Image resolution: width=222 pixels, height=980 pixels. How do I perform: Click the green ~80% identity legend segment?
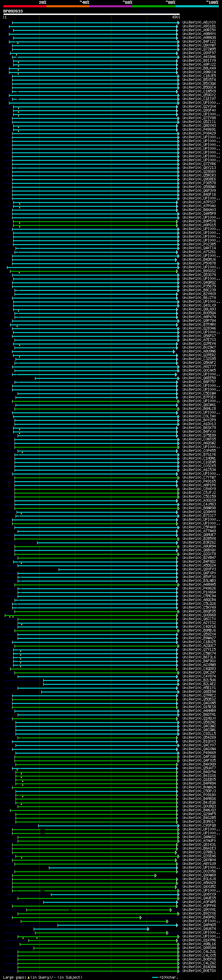pos(154,6)
